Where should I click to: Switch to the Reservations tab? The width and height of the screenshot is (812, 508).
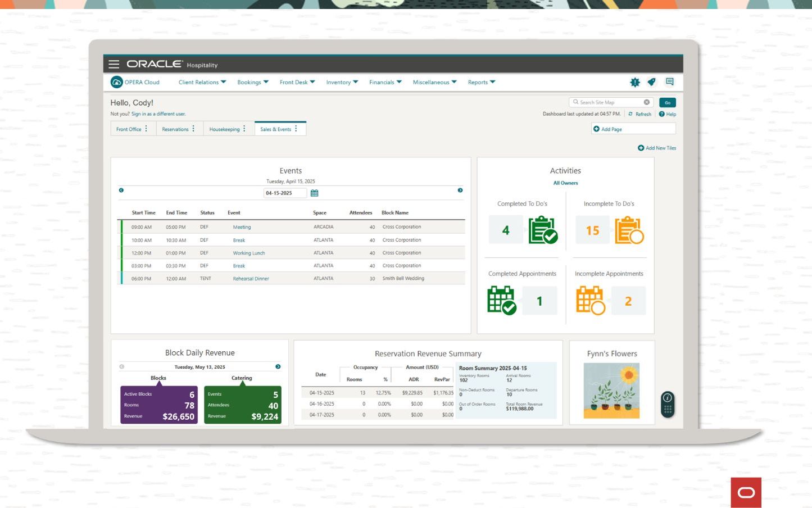tap(175, 129)
